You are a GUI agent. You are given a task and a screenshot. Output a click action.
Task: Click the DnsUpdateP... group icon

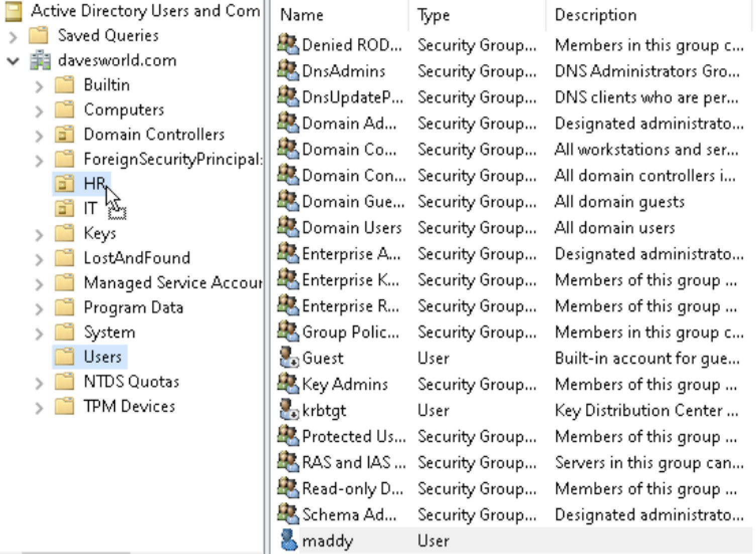[288, 96]
